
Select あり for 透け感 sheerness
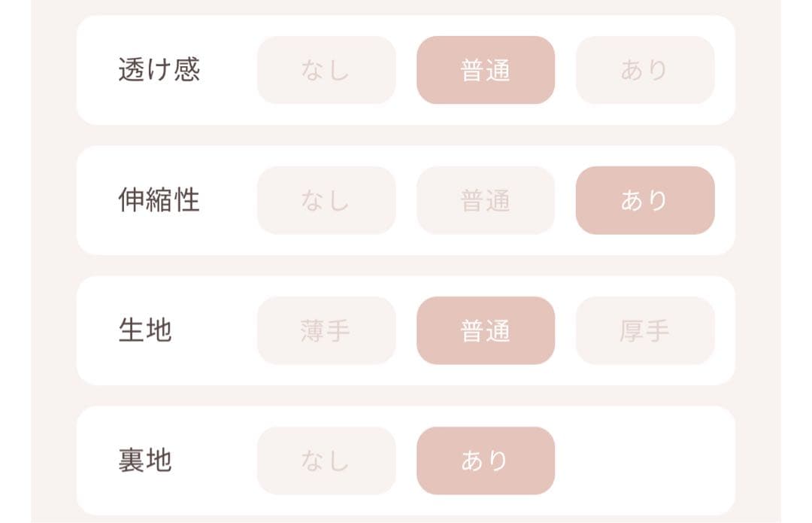pos(645,70)
